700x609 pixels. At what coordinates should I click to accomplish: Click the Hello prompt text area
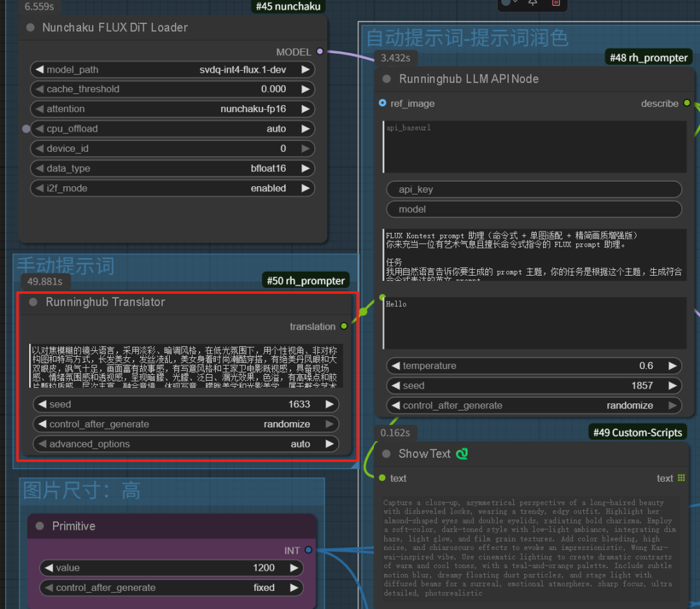534,323
